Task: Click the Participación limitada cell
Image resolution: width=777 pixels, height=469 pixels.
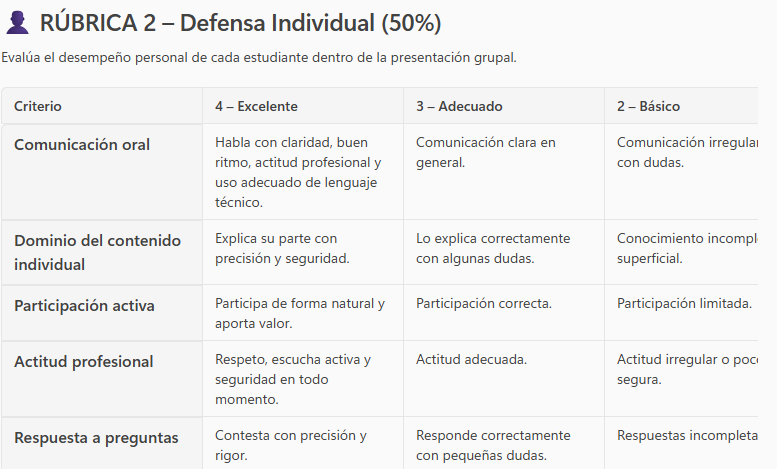Action: pos(684,303)
